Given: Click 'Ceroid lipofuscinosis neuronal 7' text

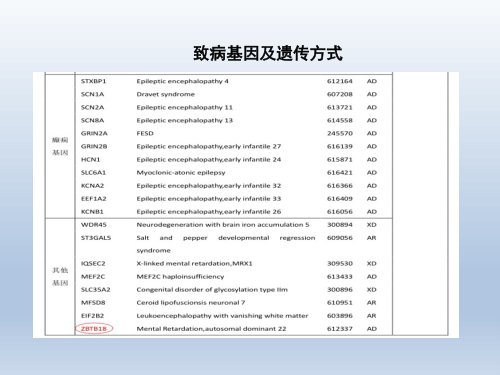Looking at the screenshot, I should [x=191, y=303].
